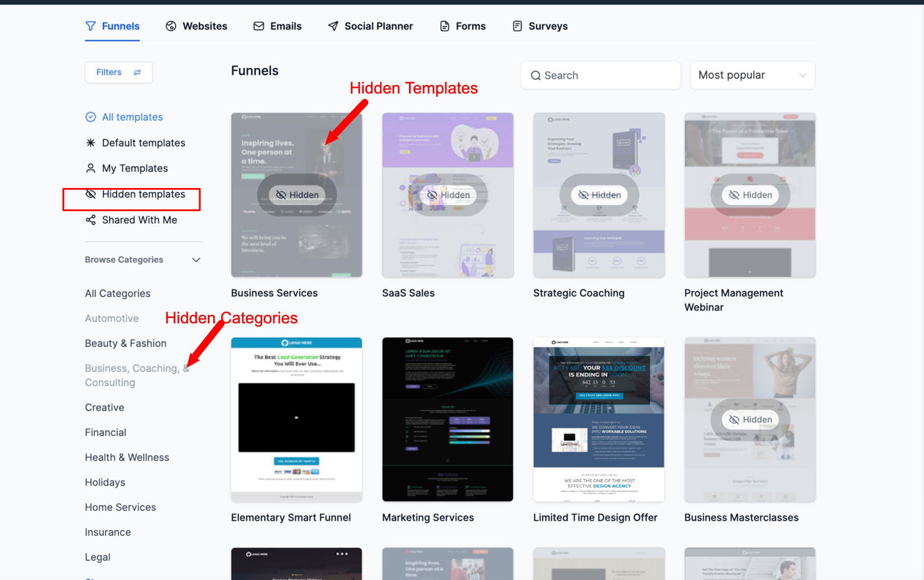The width and height of the screenshot is (924, 580).
Task: Open the Beauty & Fashion category
Action: 125,343
